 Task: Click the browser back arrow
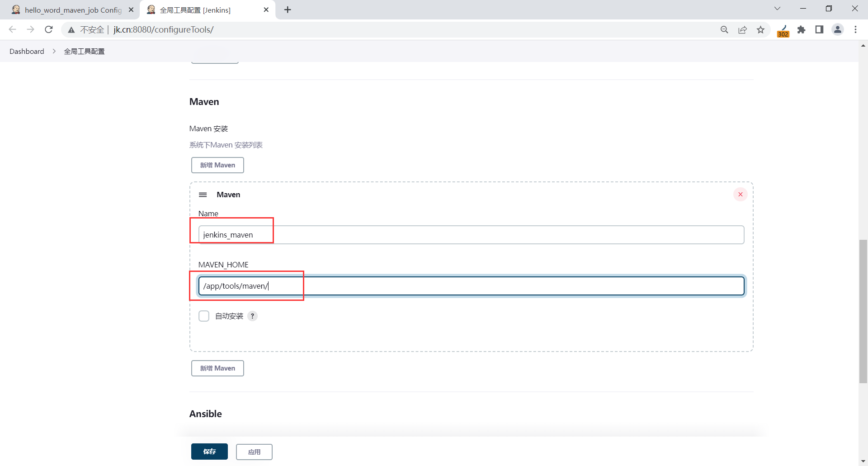[13, 29]
